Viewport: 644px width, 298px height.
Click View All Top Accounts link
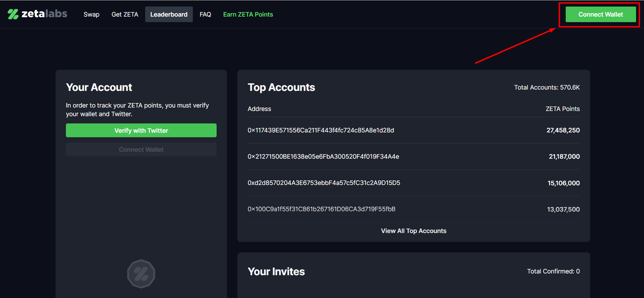(414, 231)
